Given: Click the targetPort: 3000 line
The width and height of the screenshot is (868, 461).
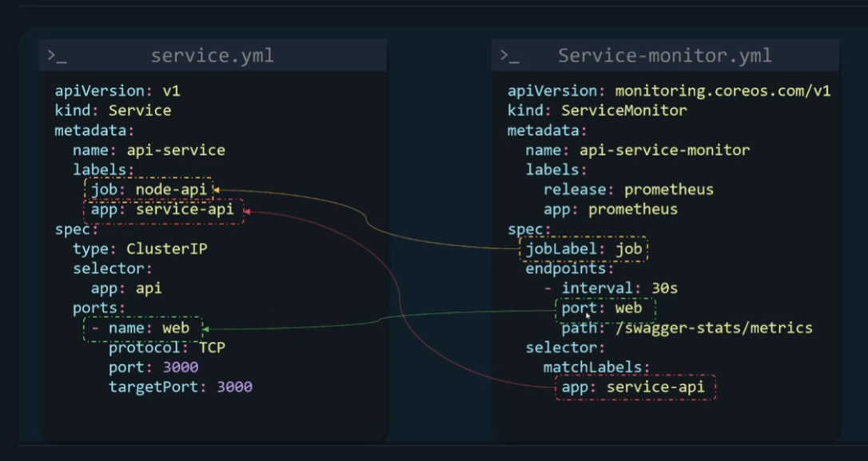Looking at the screenshot, I should click(x=180, y=387).
